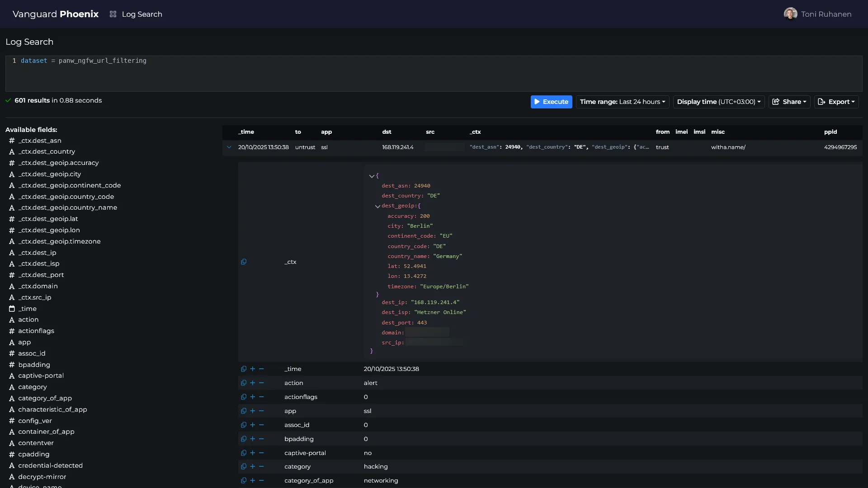
Task: Collapse the expanded log entry row
Action: tap(229, 147)
